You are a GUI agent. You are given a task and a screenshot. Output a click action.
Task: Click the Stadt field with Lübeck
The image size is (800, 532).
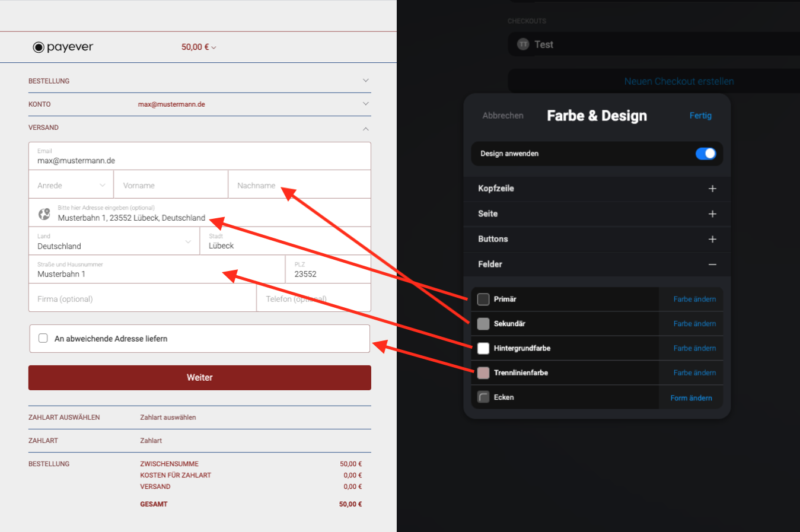click(286, 241)
